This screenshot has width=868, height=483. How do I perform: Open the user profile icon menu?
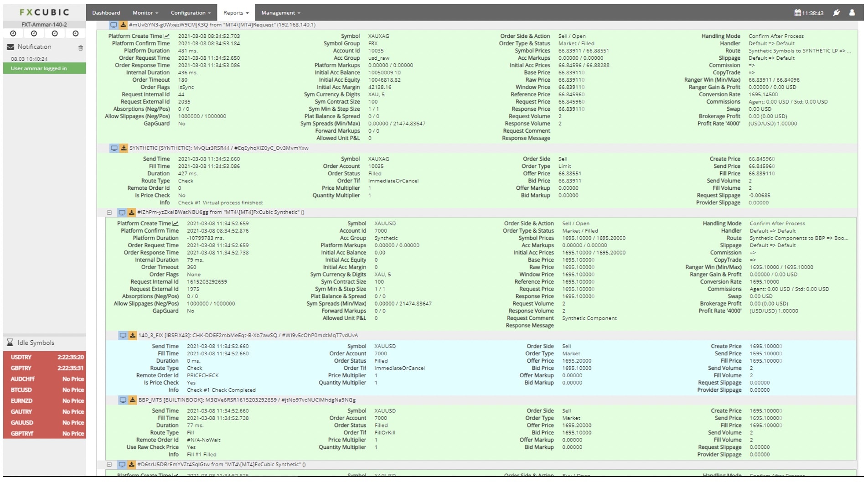[x=852, y=13]
